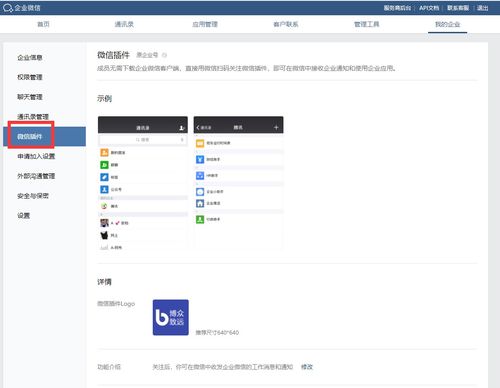Image resolution: width=500 pixels, height=388 pixels.
Task: Open the 管理工具 tab
Action: point(367,24)
